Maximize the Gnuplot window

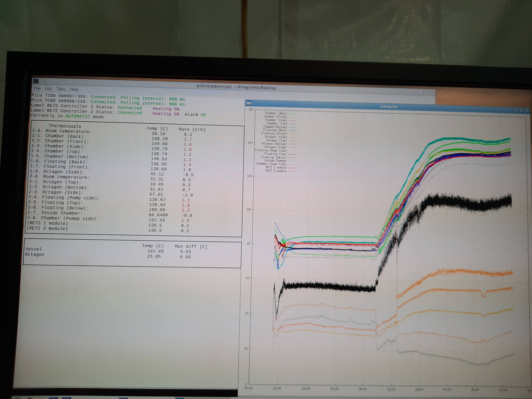pyautogui.click(x=521, y=111)
